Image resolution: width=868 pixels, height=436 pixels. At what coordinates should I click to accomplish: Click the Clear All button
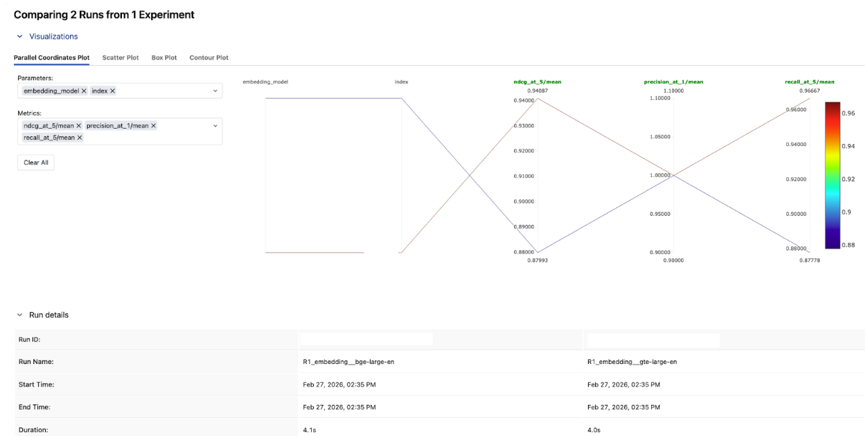click(x=35, y=163)
